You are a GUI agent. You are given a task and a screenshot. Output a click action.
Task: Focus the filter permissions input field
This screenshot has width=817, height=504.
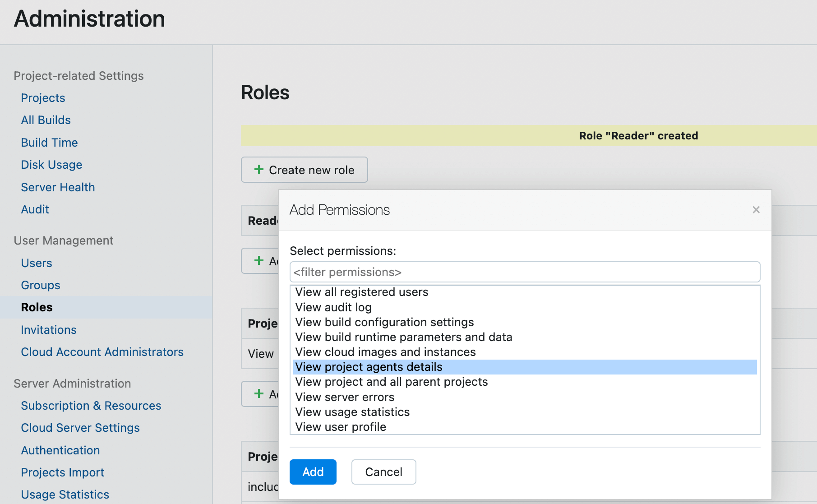pyautogui.click(x=524, y=272)
